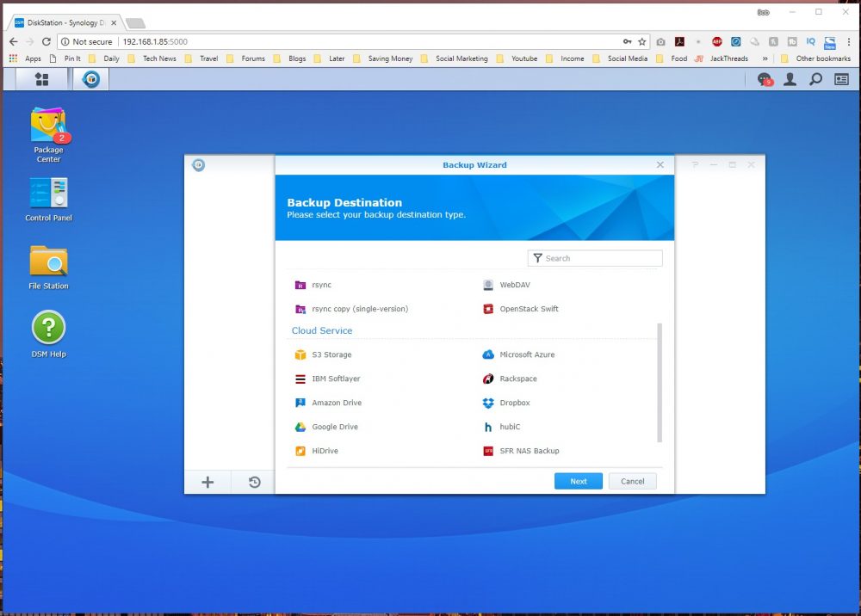This screenshot has width=861, height=616.
Task: Open the Chrome menu three-dots icon
Action: pos(849,41)
